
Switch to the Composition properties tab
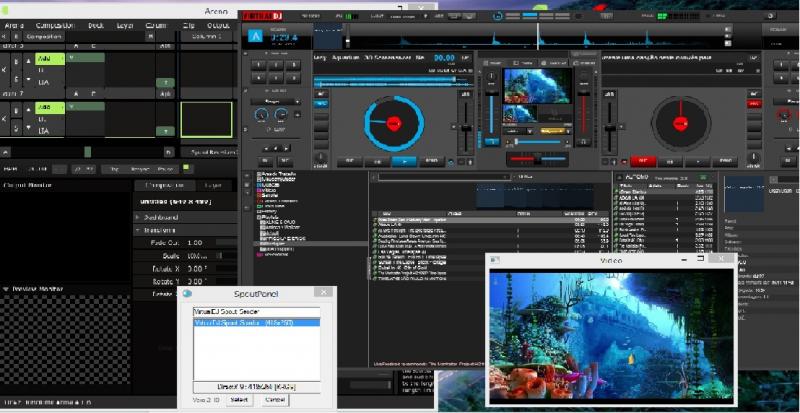163,185
